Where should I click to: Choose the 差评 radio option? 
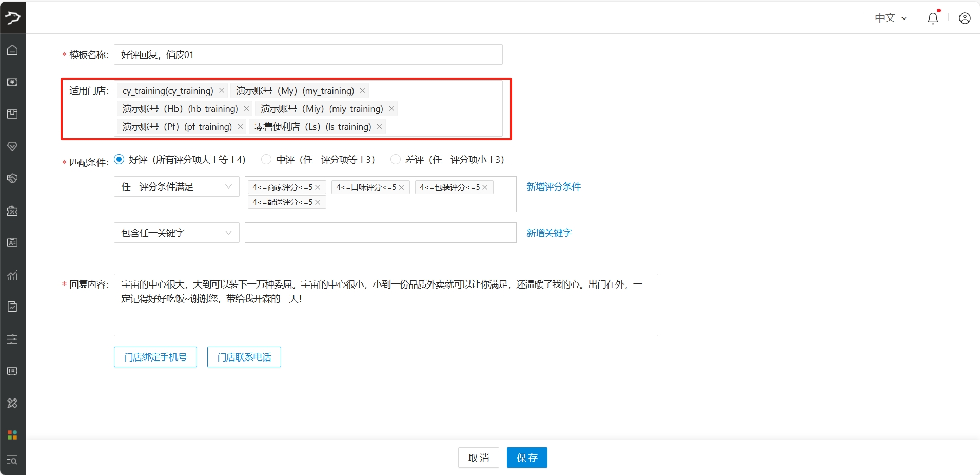tap(395, 160)
